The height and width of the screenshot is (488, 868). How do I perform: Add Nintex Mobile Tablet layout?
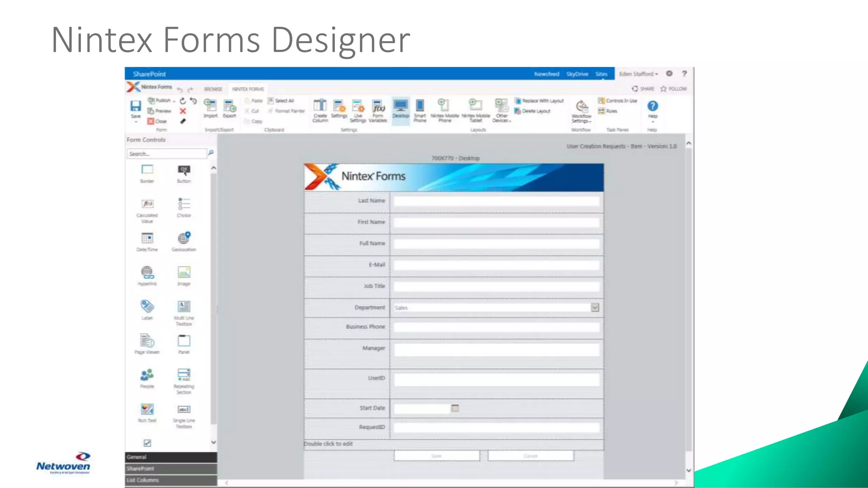(x=476, y=111)
